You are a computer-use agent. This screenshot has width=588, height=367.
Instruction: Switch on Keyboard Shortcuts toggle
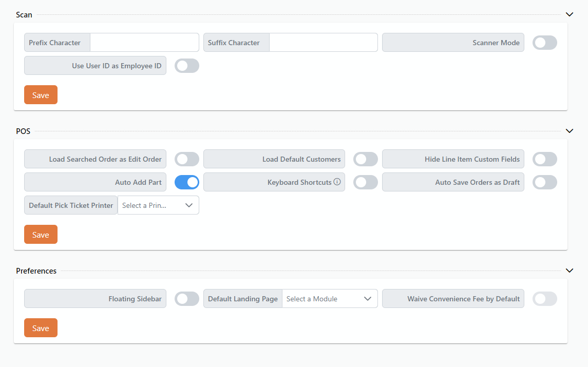click(365, 182)
